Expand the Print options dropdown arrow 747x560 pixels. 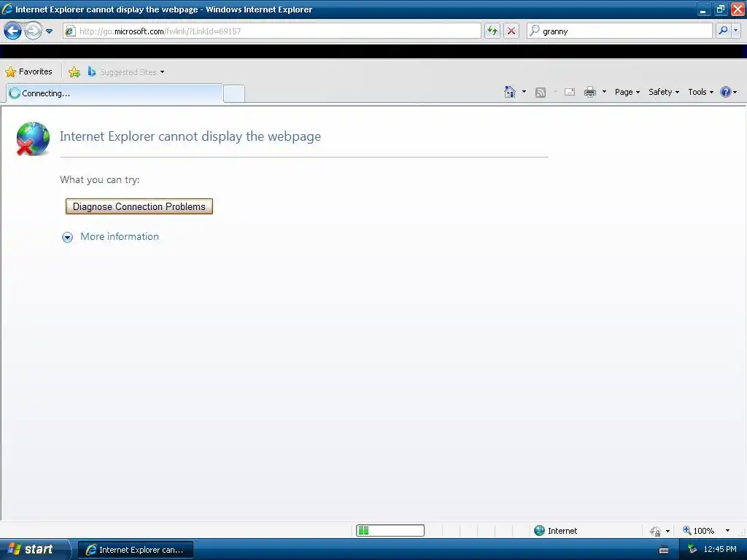click(x=604, y=92)
